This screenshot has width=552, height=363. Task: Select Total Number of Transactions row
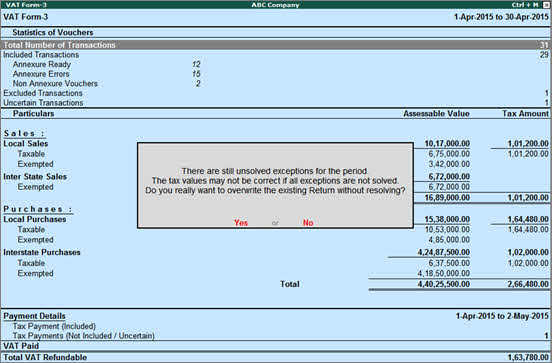pyautogui.click(x=275, y=45)
